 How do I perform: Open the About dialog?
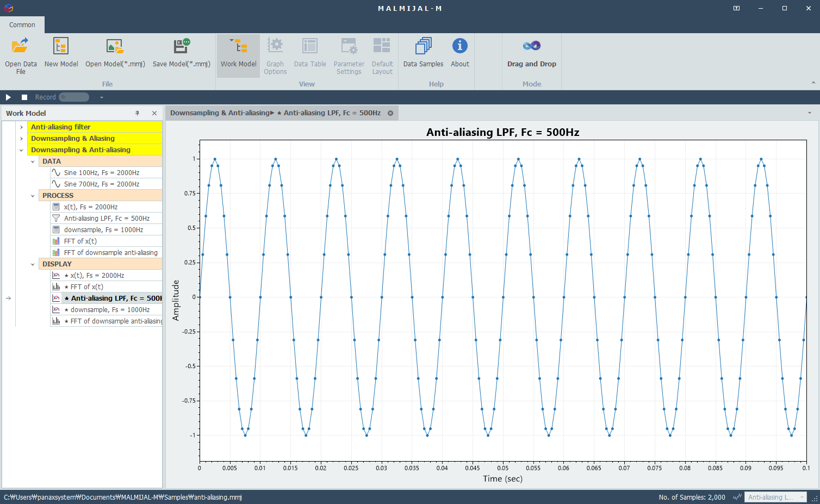pyautogui.click(x=460, y=53)
